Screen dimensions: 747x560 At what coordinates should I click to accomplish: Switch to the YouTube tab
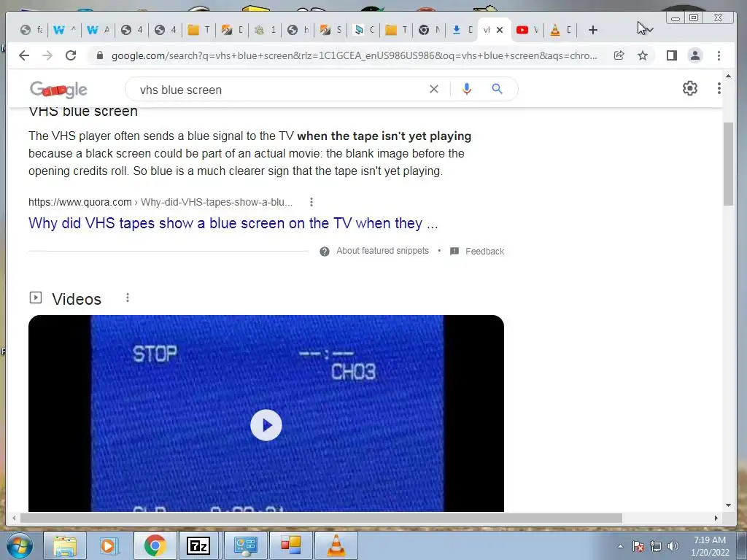click(x=527, y=30)
